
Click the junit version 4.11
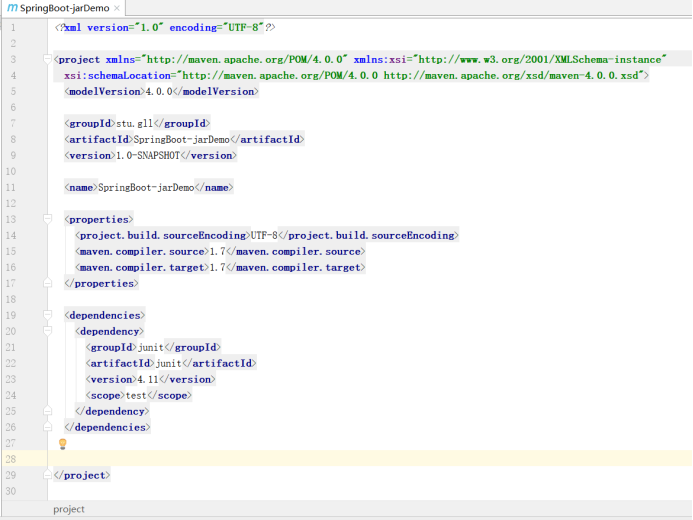coord(148,379)
